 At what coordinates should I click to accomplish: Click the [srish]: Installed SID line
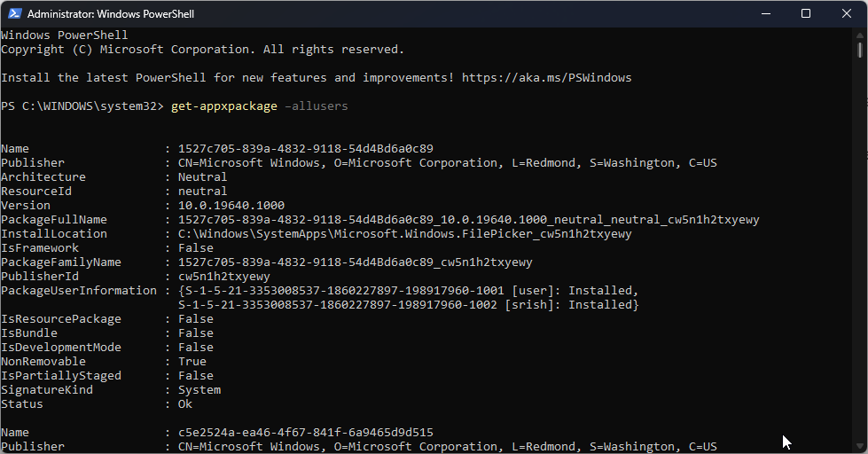pos(409,304)
